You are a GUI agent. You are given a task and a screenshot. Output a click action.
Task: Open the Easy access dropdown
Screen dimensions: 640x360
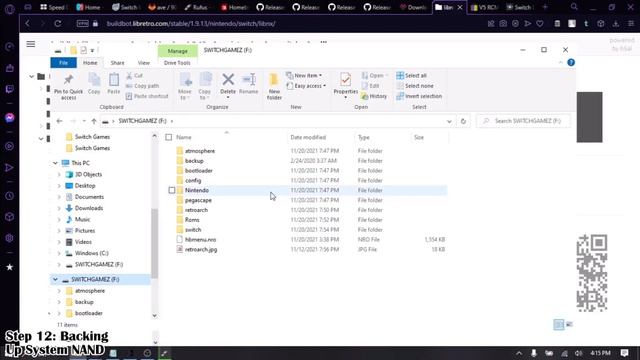[x=306, y=86]
